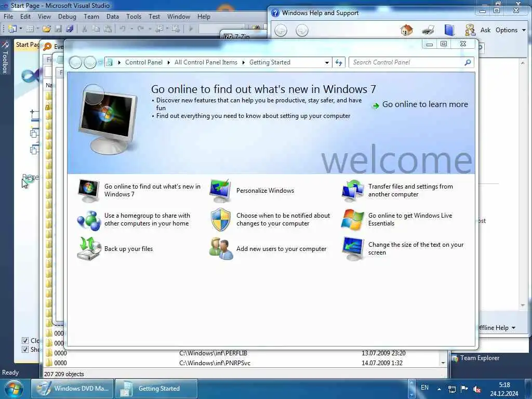Toggle the Show page checkbox on Start Page
Image resolution: width=532 pixels, height=399 pixels.
pos(25,350)
